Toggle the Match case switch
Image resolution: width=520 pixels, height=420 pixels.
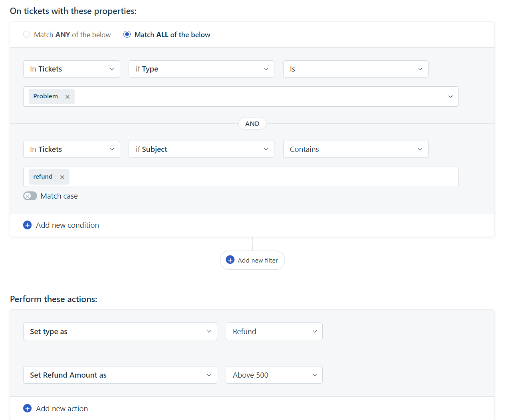pos(30,196)
